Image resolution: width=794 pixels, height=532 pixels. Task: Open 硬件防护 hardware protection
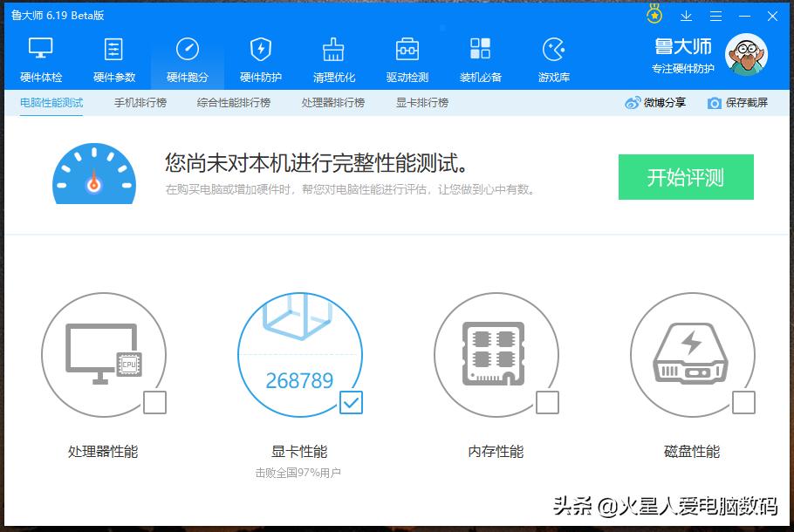(259, 58)
